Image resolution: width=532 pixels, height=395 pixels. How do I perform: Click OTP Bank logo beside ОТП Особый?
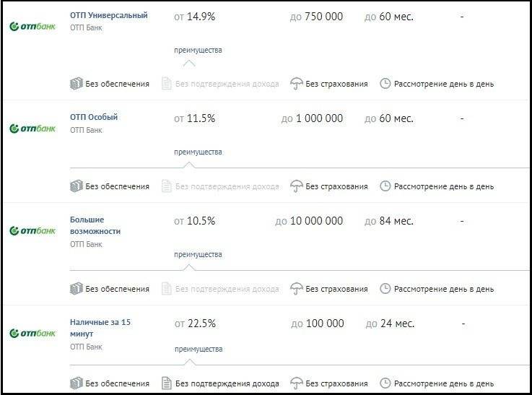click(32, 129)
